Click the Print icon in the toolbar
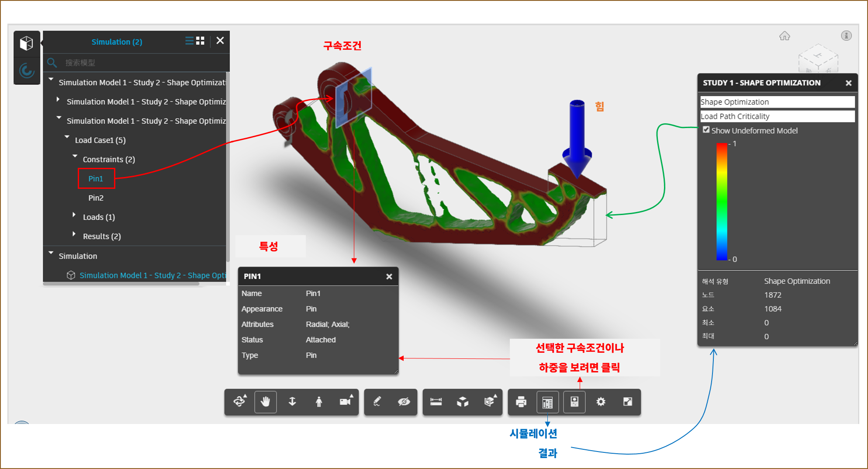This screenshot has width=868, height=469. [521, 401]
